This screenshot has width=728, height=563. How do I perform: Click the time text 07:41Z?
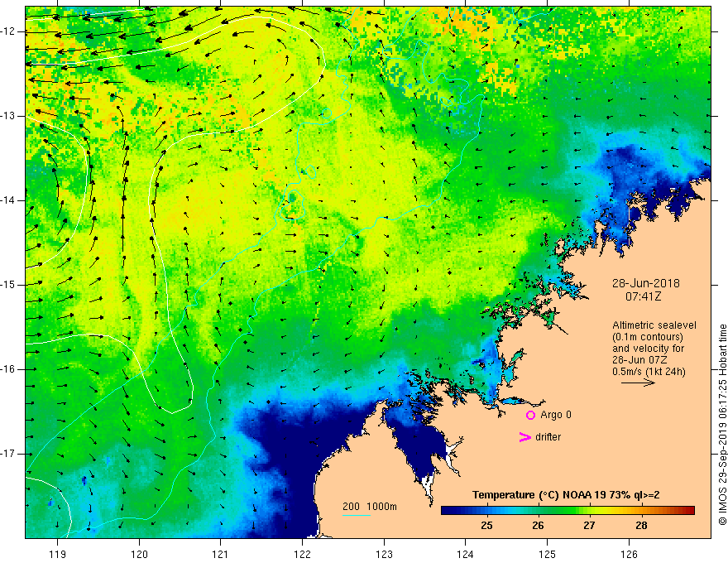tap(643, 296)
